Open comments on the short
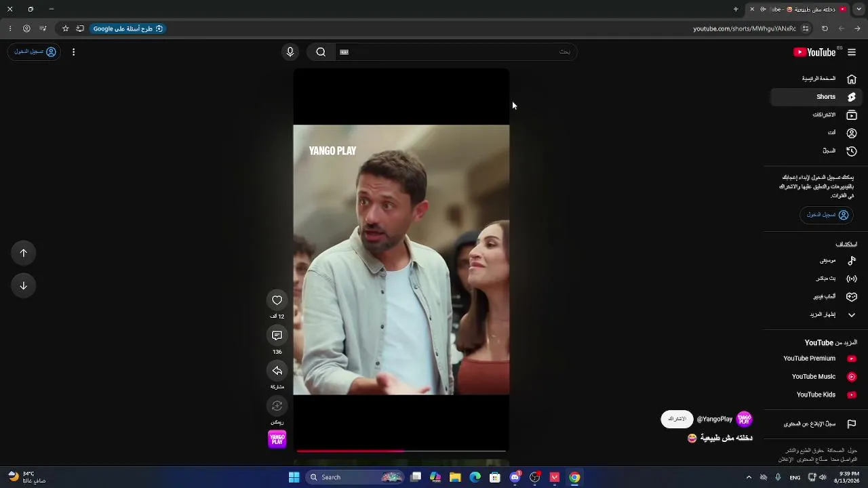Image resolution: width=868 pixels, height=488 pixels. click(x=277, y=335)
